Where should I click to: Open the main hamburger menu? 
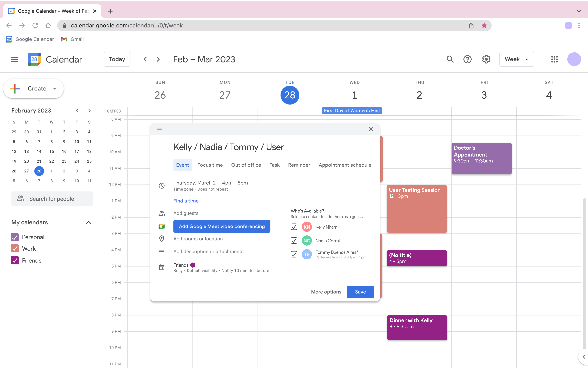point(15,59)
